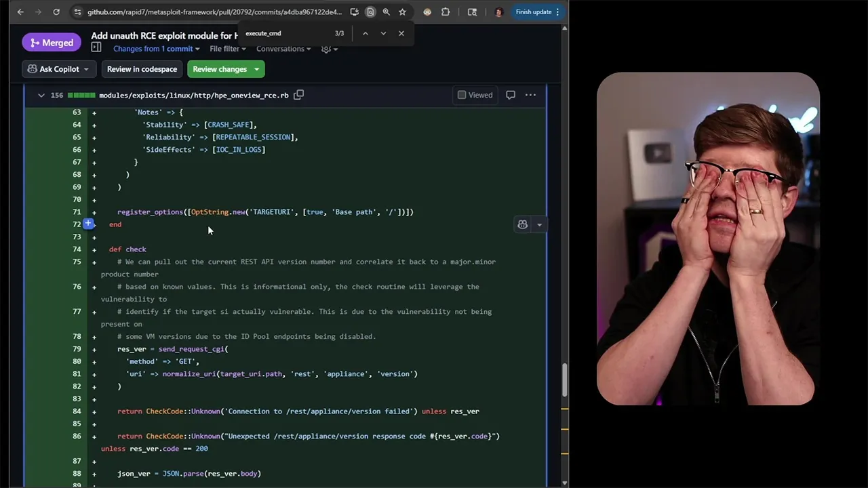Click normalize_uri on line 81
Viewport: 868px width, 488px height.
[x=189, y=374]
